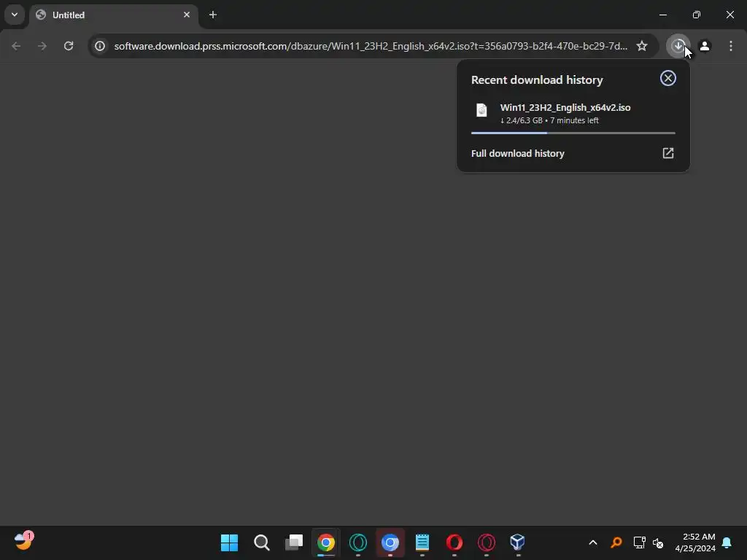Click the address bar URL field
747x560 pixels.
371,46
